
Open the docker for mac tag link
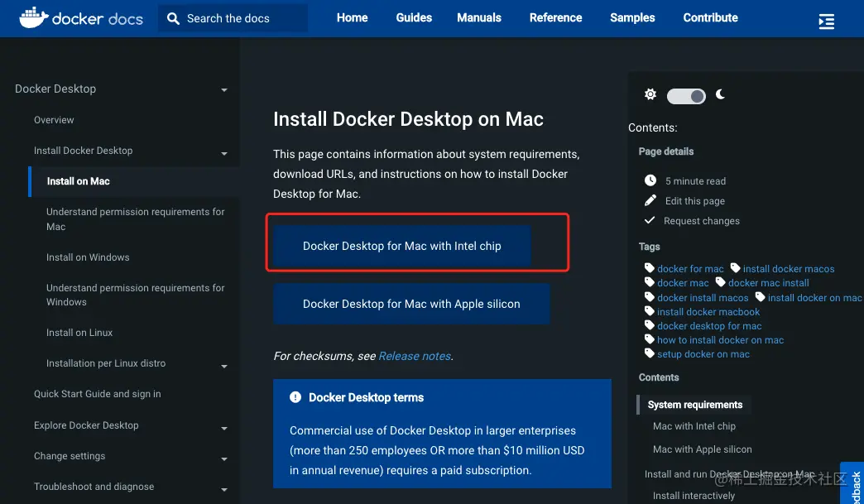coord(690,268)
